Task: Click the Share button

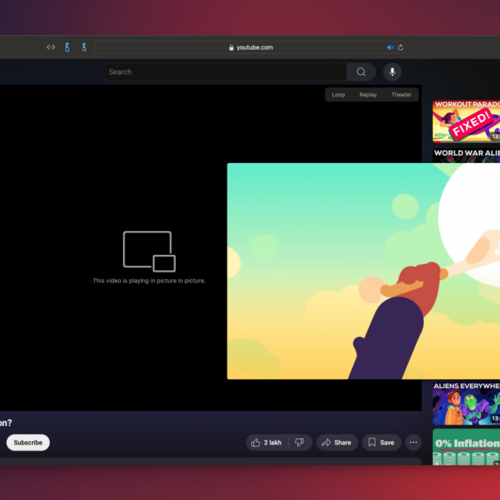Action: [x=337, y=442]
